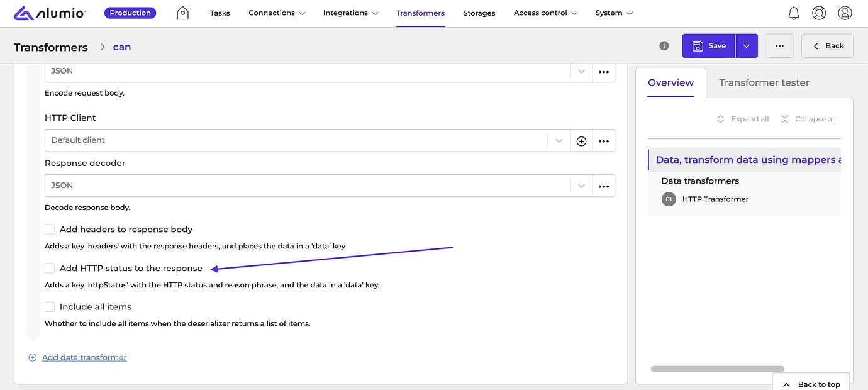Viewport: 868px width, 390px height.
Task: Add a new HTTP client with plus icon
Action: (x=581, y=140)
